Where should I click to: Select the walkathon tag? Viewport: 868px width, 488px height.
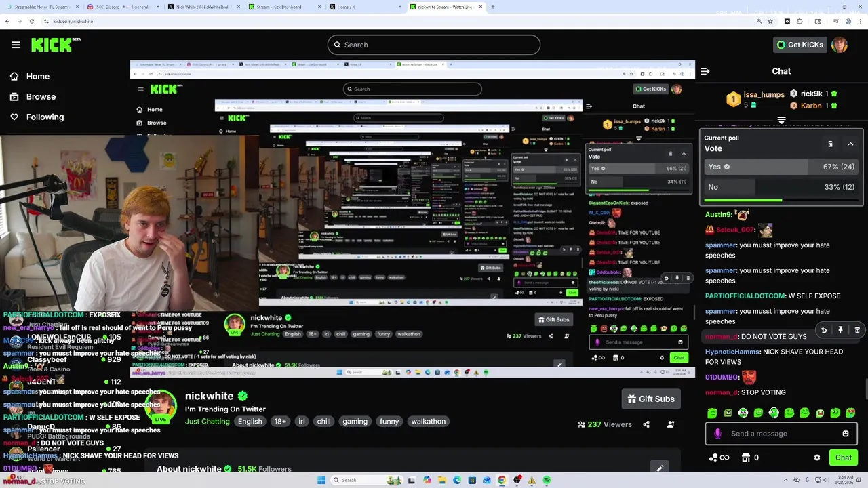[x=429, y=421]
